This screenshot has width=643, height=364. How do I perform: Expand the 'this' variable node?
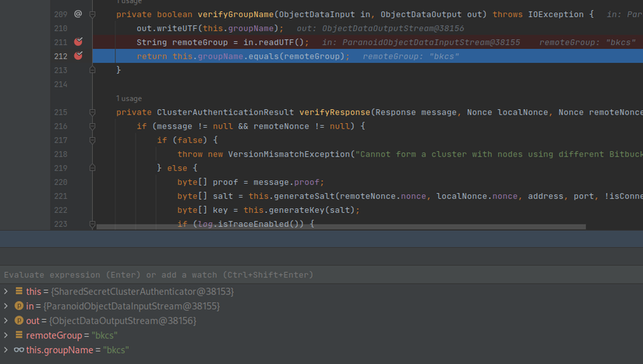(x=5, y=292)
